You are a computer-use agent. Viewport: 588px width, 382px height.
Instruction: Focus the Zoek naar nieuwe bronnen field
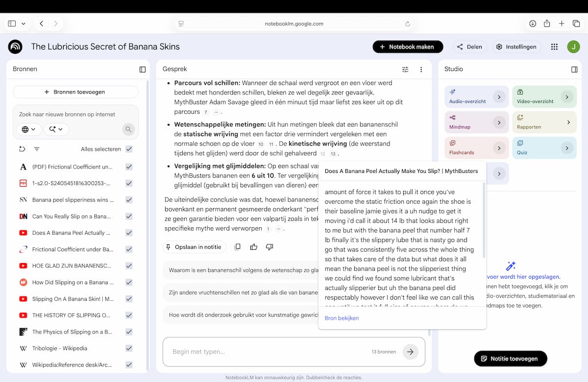pyautogui.click(x=75, y=114)
